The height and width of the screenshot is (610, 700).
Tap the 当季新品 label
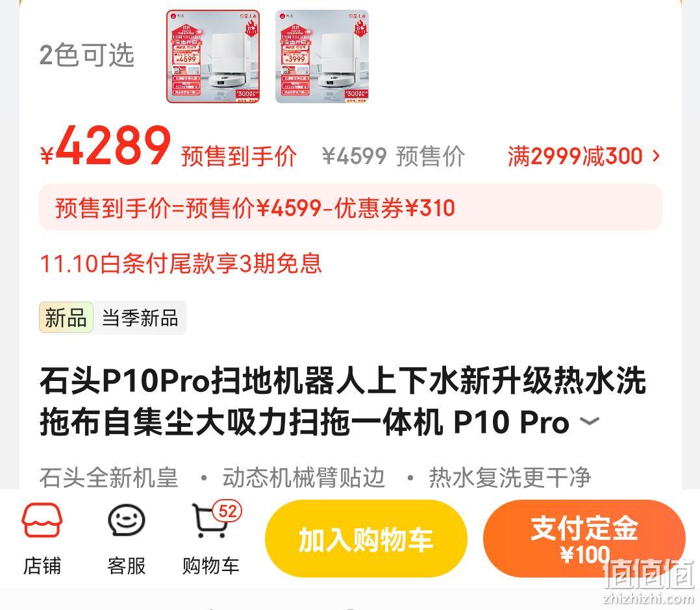pyautogui.click(x=140, y=318)
